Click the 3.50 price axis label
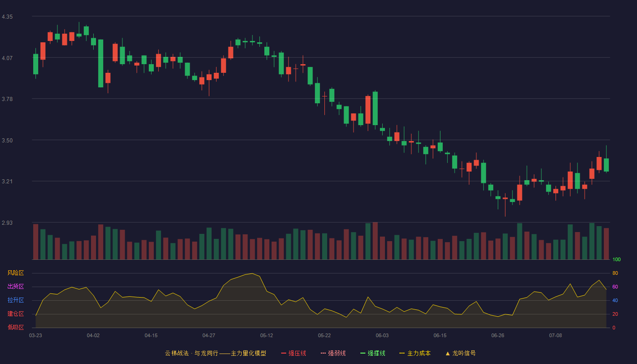This screenshot has width=637, height=364. pos(7,141)
